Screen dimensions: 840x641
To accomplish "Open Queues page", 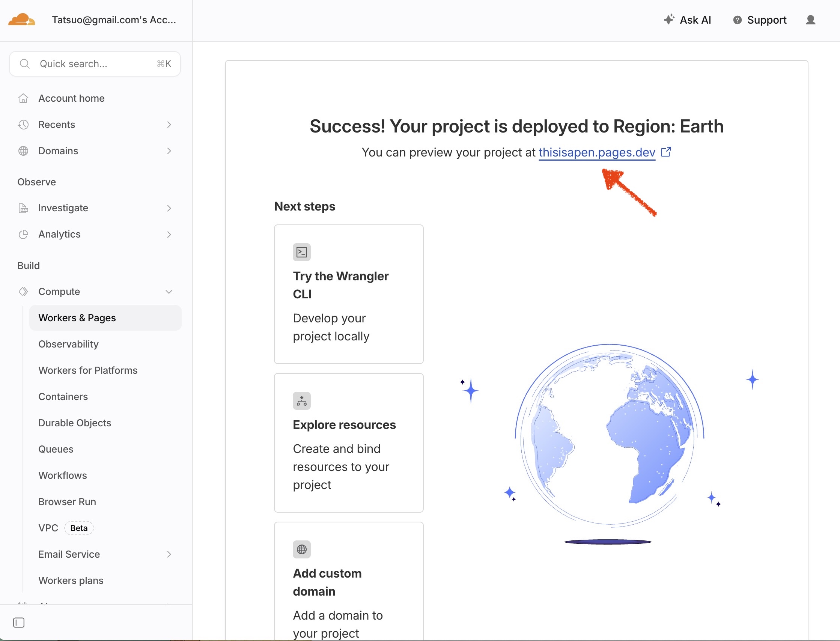I will point(56,450).
